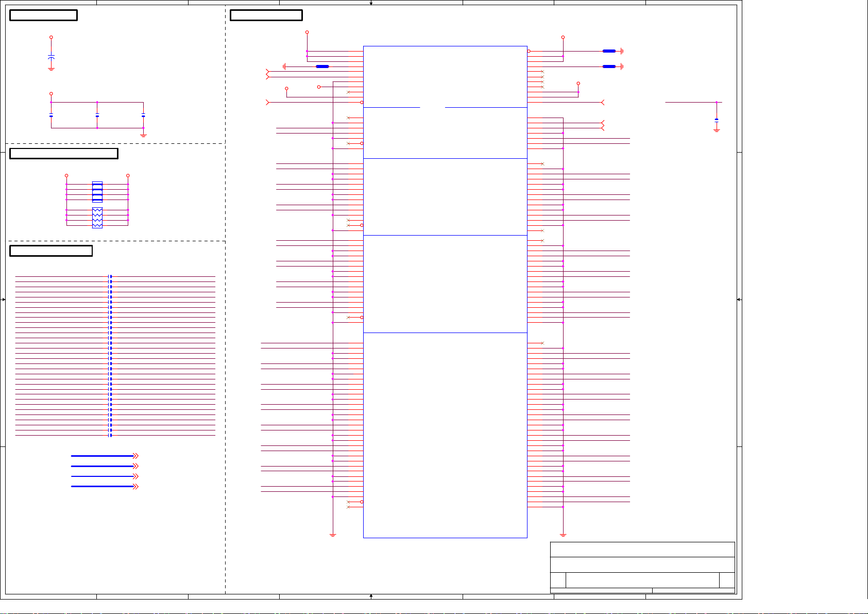The height and width of the screenshot is (614, 868).
Task: Select the vertical column of blue series capacitors
Action: [110, 356]
